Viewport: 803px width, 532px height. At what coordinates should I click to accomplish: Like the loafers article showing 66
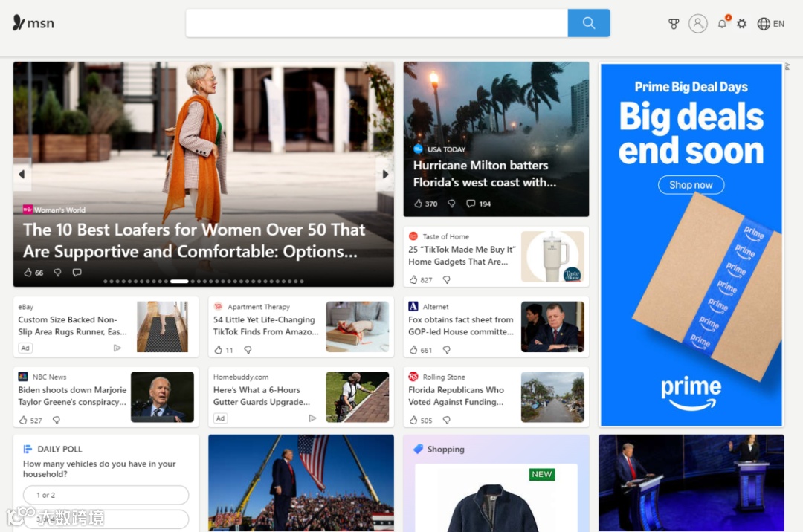tap(33, 273)
